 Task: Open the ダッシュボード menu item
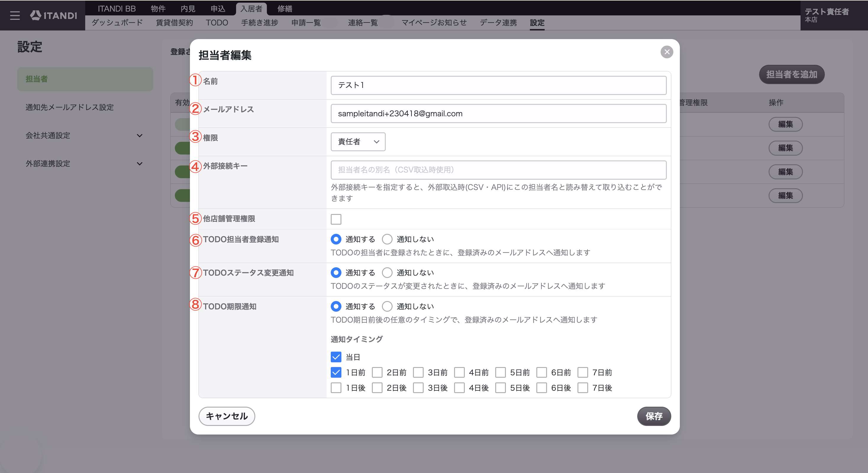[x=117, y=22]
